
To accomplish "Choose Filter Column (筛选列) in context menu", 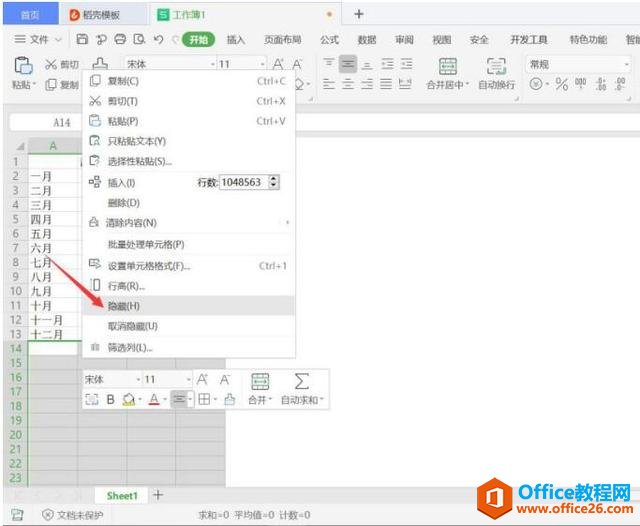I will (188, 347).
